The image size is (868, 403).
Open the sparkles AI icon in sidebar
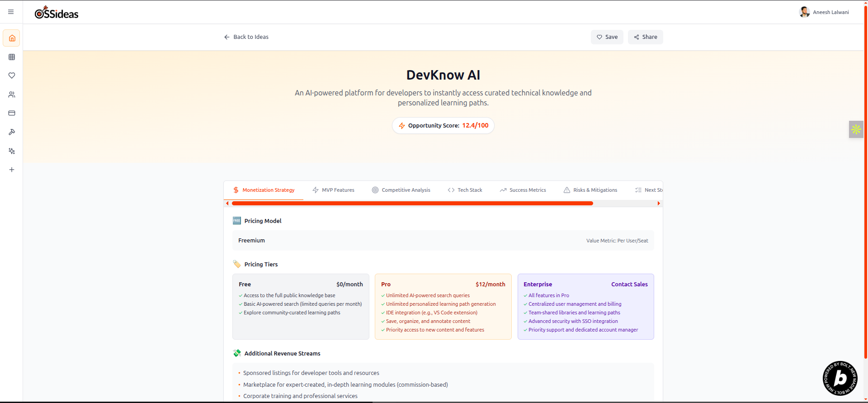(x=12, y=151)
